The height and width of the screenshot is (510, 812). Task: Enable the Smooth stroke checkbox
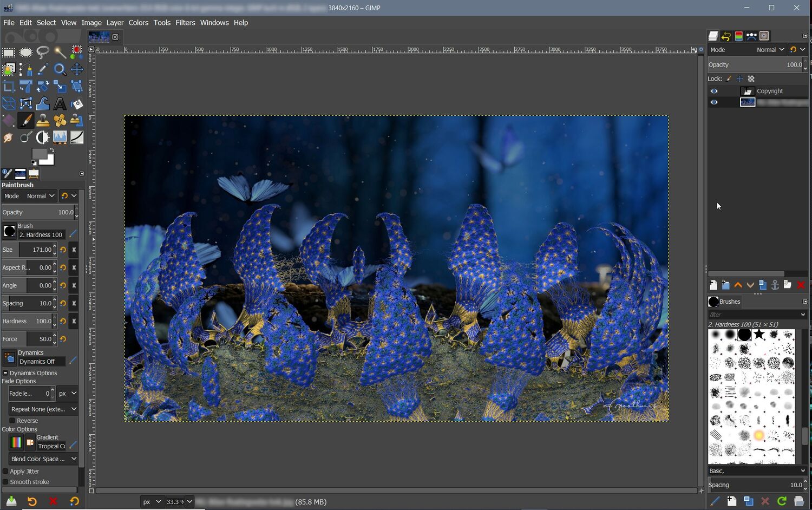coord(5,482)
